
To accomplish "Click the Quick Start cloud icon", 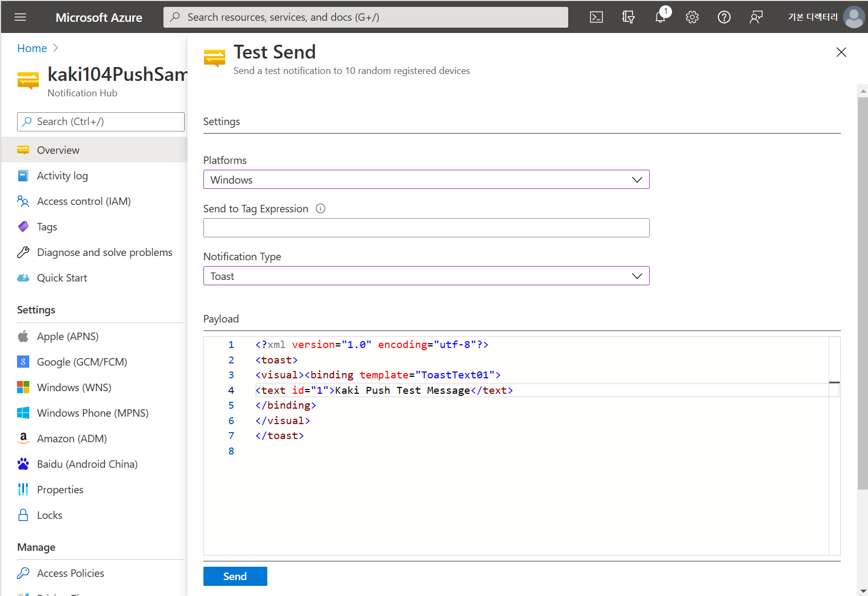I will (23, 278).
